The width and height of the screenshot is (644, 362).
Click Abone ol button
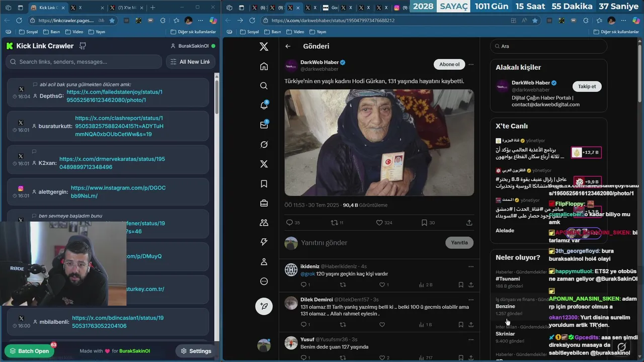tap(449, 64)
